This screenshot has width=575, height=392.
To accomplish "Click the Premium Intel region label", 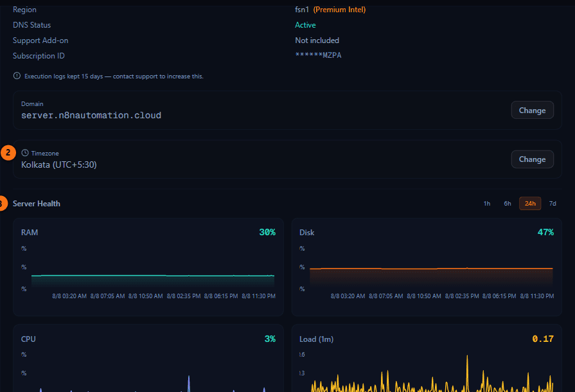I will (339, 10).
